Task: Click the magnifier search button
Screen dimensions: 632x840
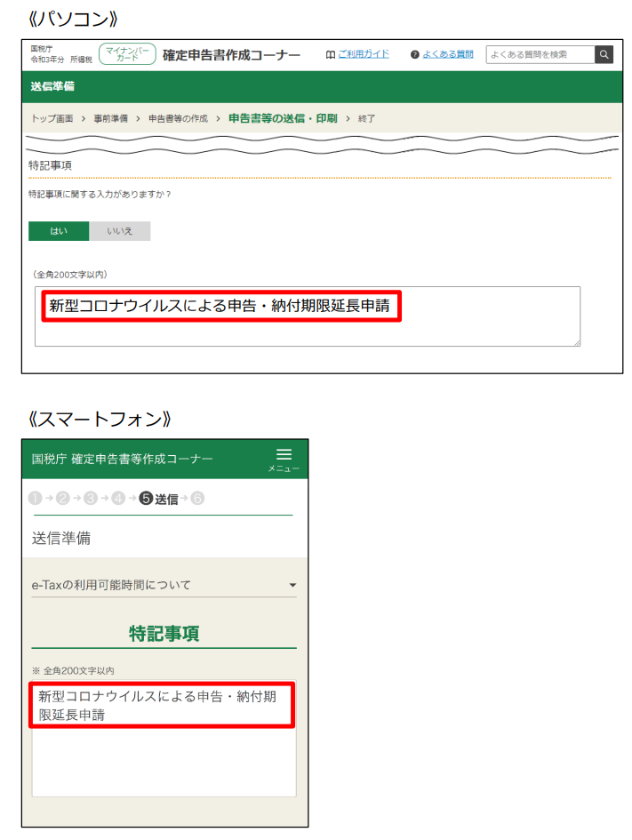Action: click(x=604, y=55)
